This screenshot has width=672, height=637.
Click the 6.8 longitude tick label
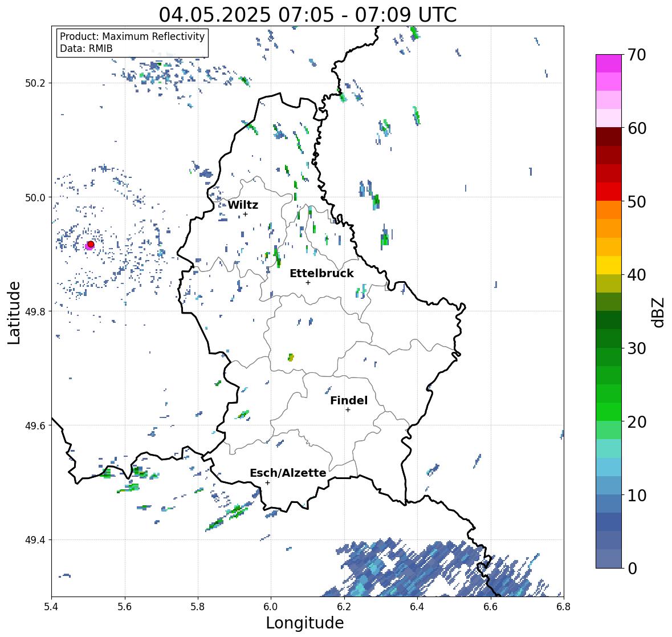[x=564, y=606]
